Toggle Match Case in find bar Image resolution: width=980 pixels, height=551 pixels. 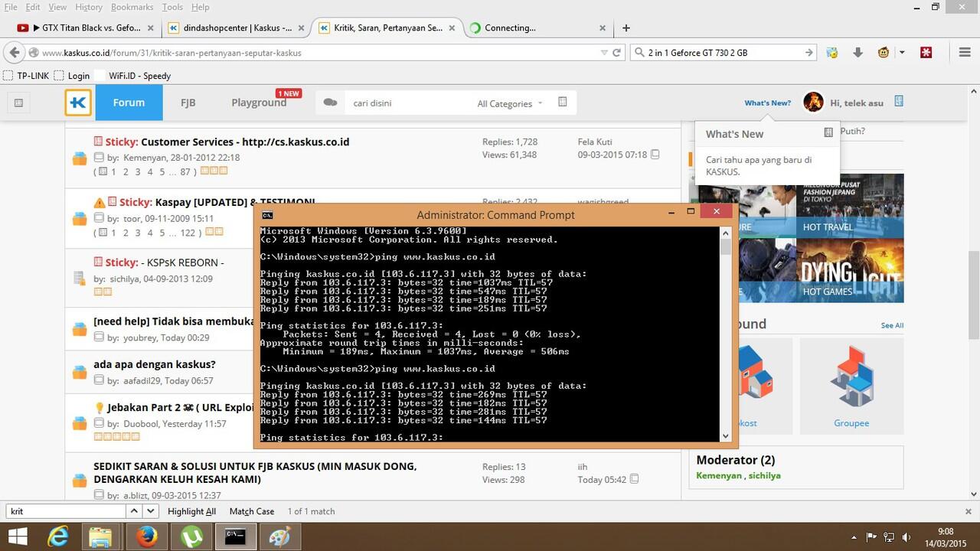(x=252, y=511)
